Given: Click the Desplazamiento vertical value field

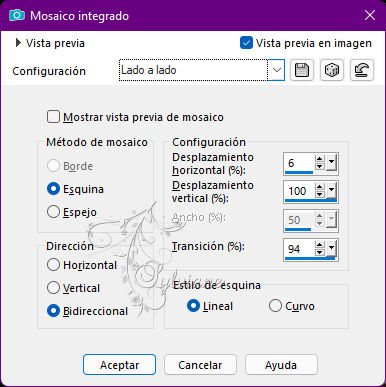Looking at the screenshot, I should (x=299, y=191).
